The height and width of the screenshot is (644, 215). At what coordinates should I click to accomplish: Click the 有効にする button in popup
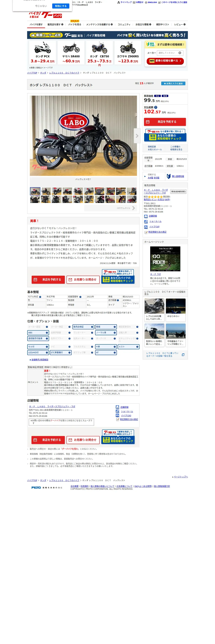point(61,6)
